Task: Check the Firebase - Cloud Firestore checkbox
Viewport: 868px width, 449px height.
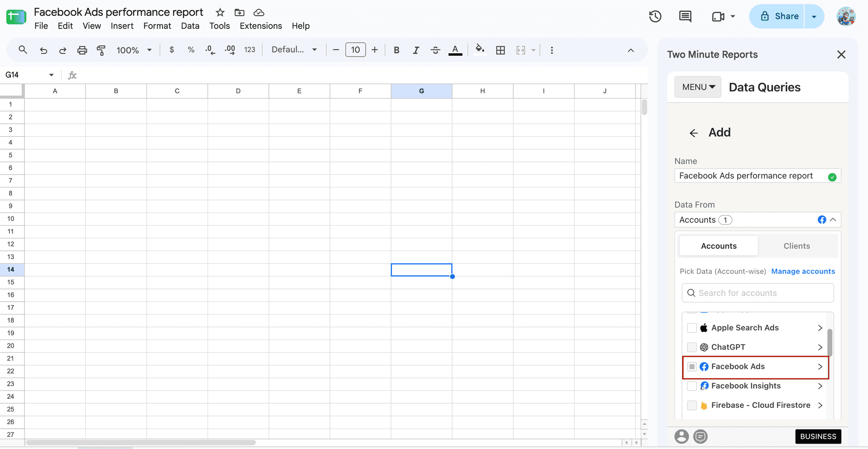Action: click(x=692, y=406)
